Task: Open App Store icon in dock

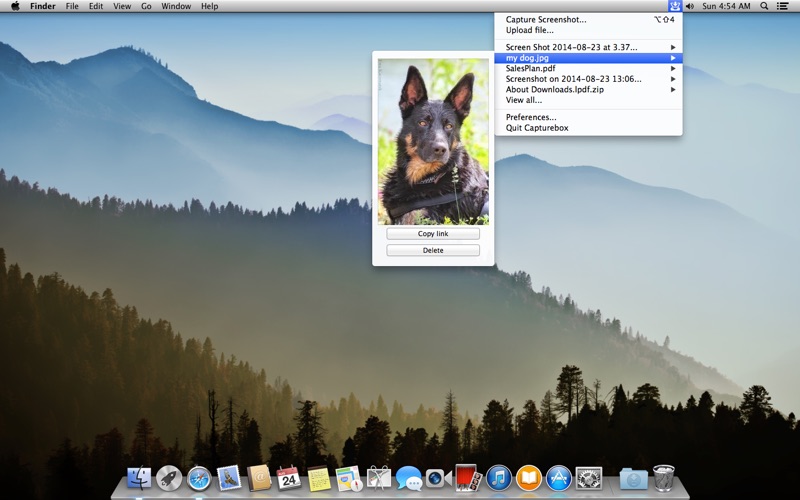Action: tap(559, 479)
